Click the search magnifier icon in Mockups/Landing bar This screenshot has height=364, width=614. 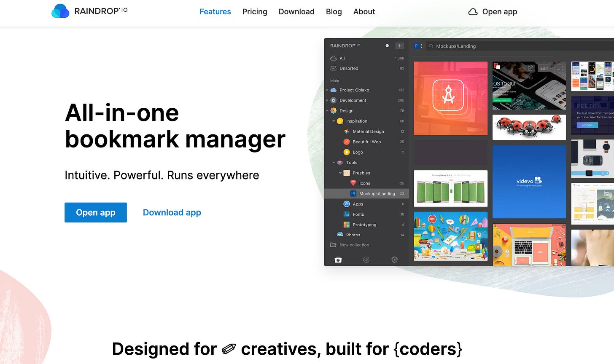(431, 46)
